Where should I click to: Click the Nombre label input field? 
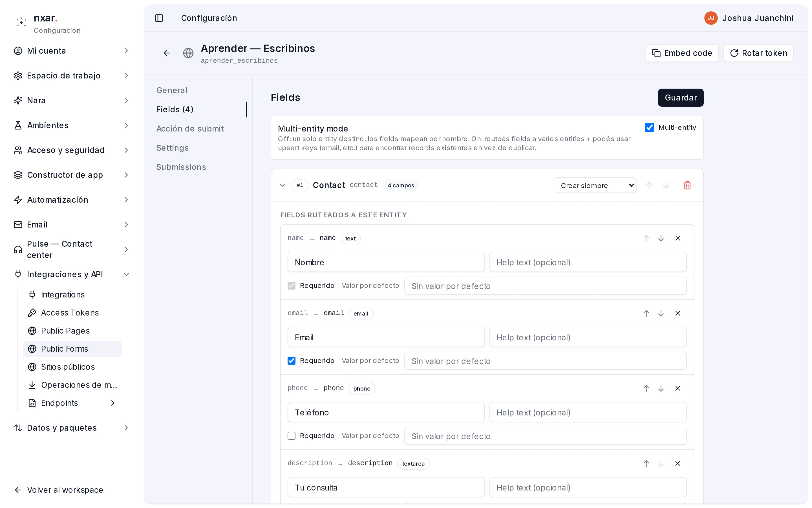click(x=386, y=262)
